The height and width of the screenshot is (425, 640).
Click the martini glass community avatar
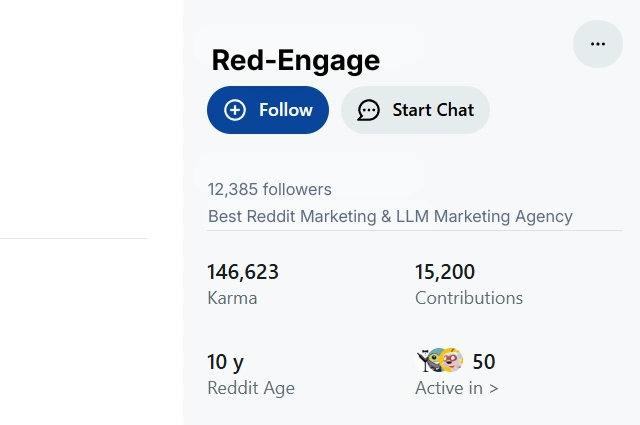coord(424,359)
